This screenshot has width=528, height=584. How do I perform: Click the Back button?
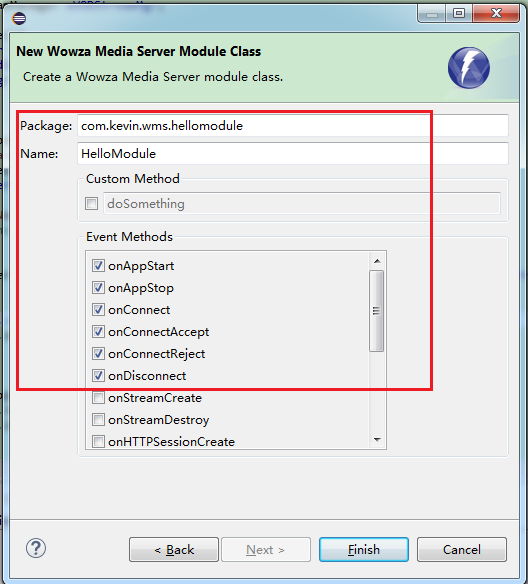(174, 549)
